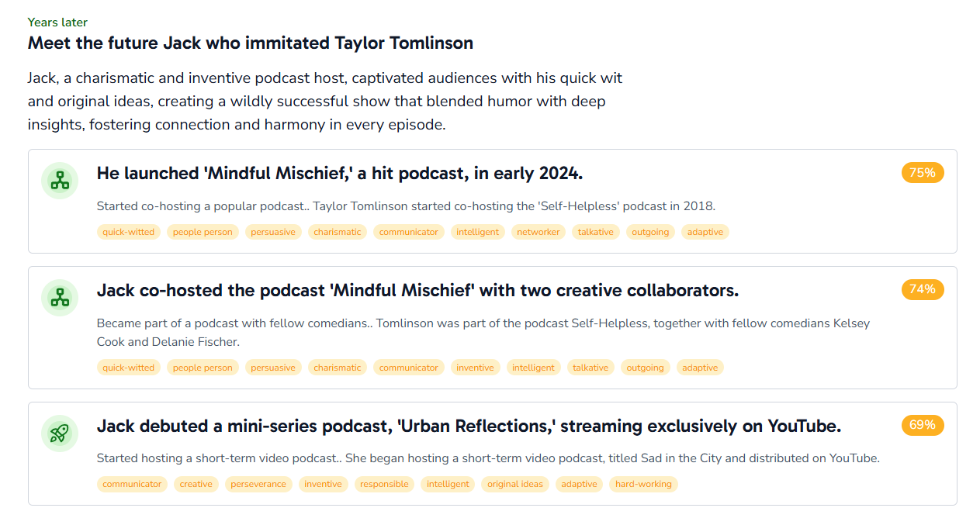Open 'He launched Mindful Mischief' card title
Viewport: 980px width, 525px height.
pyautogui.click(x=339, y=174)
